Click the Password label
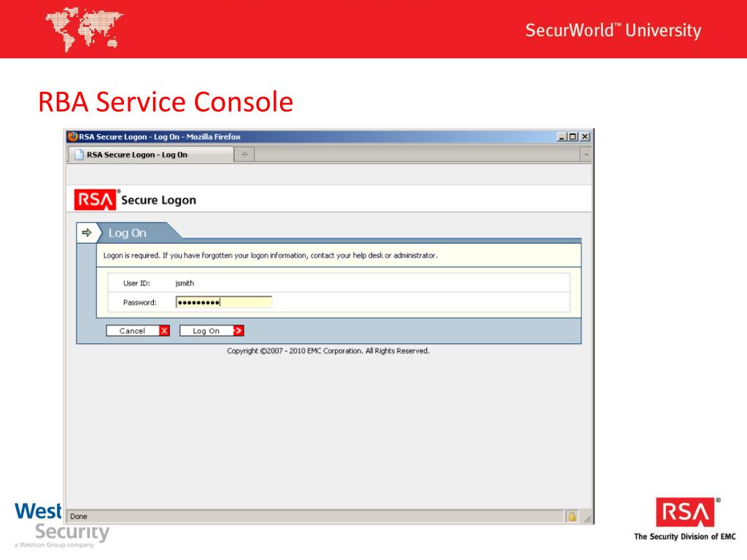Viewport: 747px width, 560px height. [139, 303]
